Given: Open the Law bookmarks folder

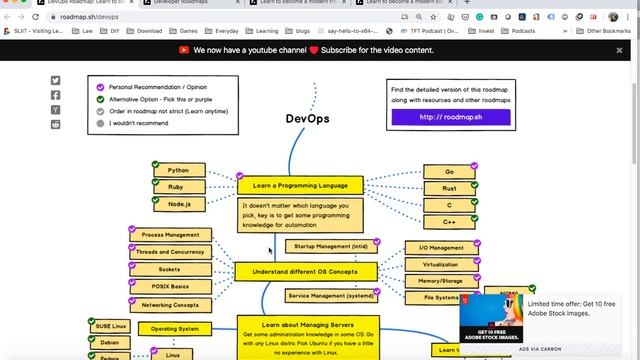Looking at the screenshot, I should point(82,31).
